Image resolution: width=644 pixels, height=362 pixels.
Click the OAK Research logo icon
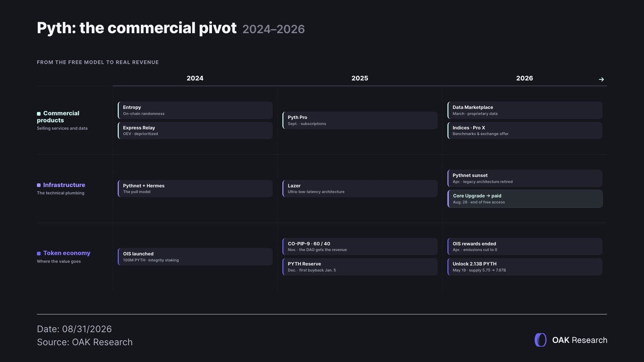pos(540,340)
